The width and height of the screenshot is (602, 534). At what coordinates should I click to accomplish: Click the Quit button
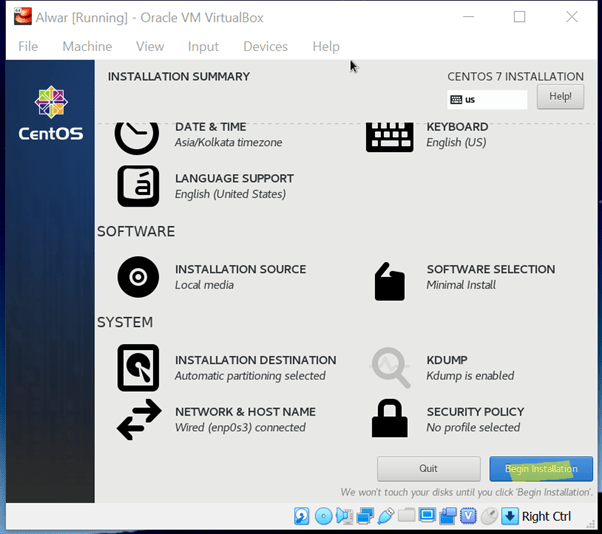pos(428,468)
